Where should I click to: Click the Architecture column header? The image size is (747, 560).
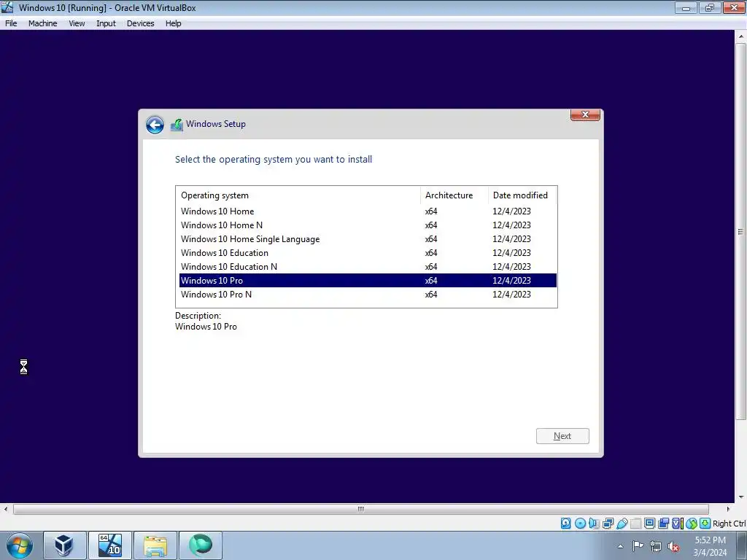(454, 195)
